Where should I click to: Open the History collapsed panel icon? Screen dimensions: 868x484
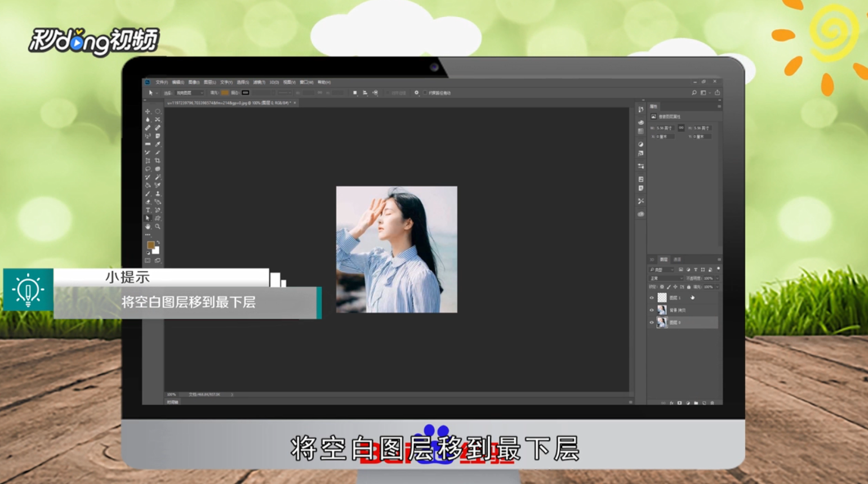point(640,109)
